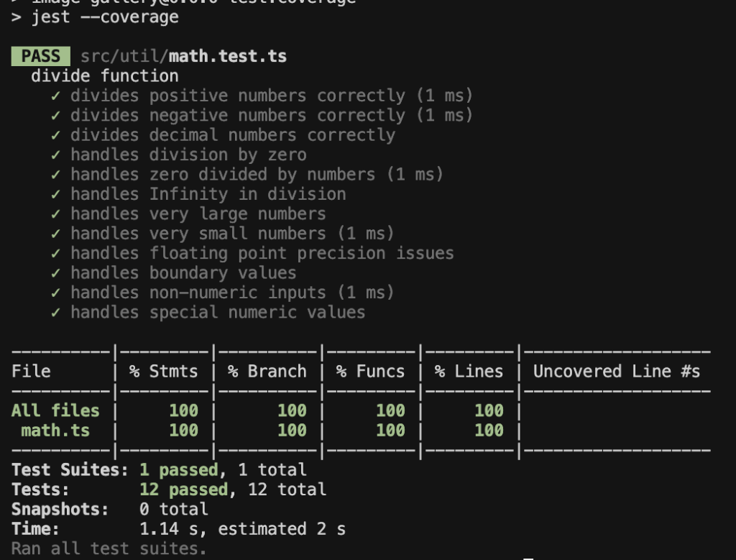
Task: Click the "% Stmts" column header
Action: point(163,372)
